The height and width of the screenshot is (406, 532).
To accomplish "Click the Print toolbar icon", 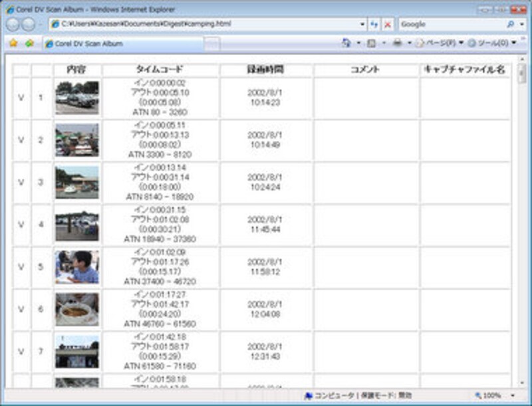I will coord(397,43).
